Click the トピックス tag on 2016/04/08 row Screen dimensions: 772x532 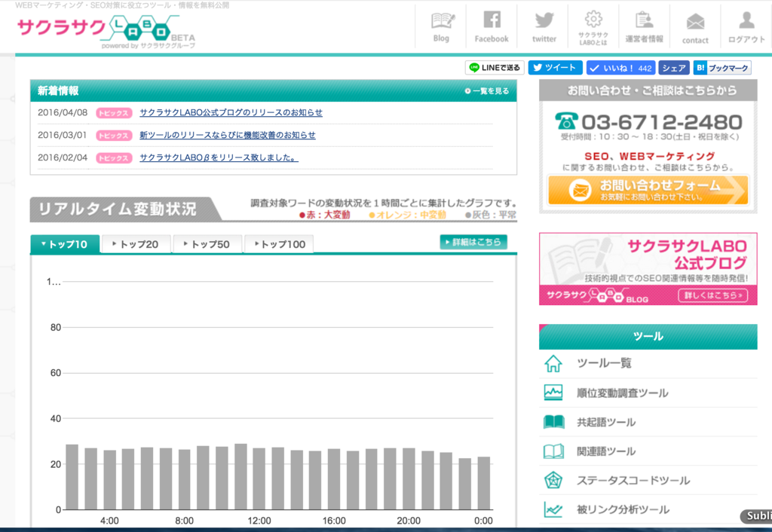114,113
